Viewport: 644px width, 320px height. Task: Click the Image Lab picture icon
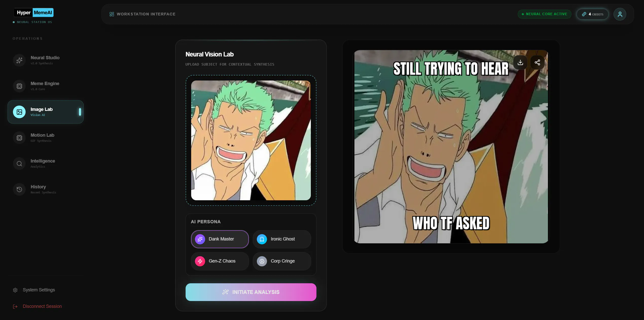pos(19,112)
